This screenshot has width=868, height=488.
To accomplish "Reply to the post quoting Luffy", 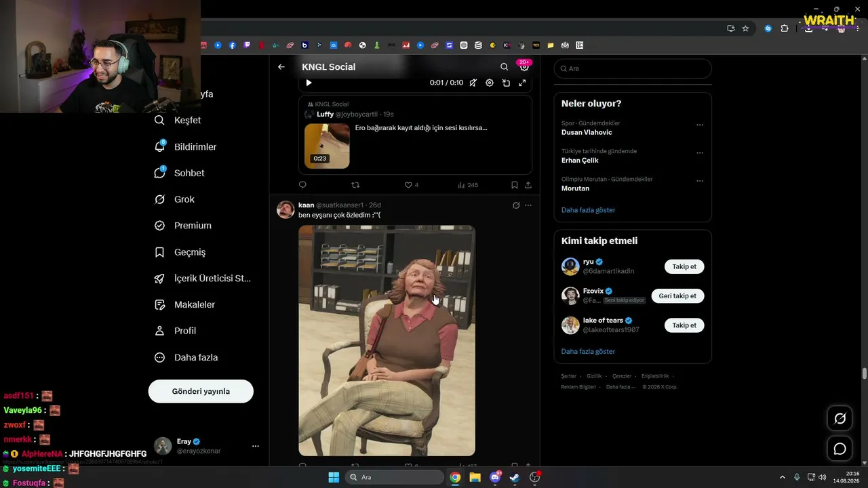I will coord(302,185).
